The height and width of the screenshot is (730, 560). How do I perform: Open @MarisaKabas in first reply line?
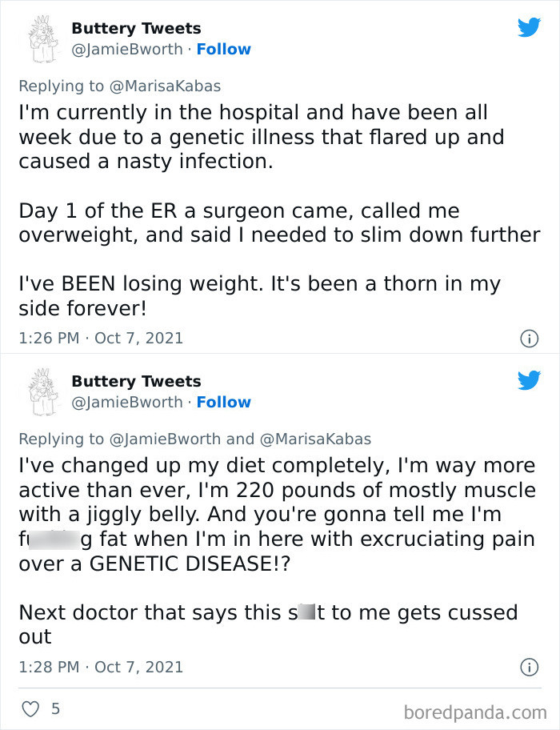click(x=165, y=86)
